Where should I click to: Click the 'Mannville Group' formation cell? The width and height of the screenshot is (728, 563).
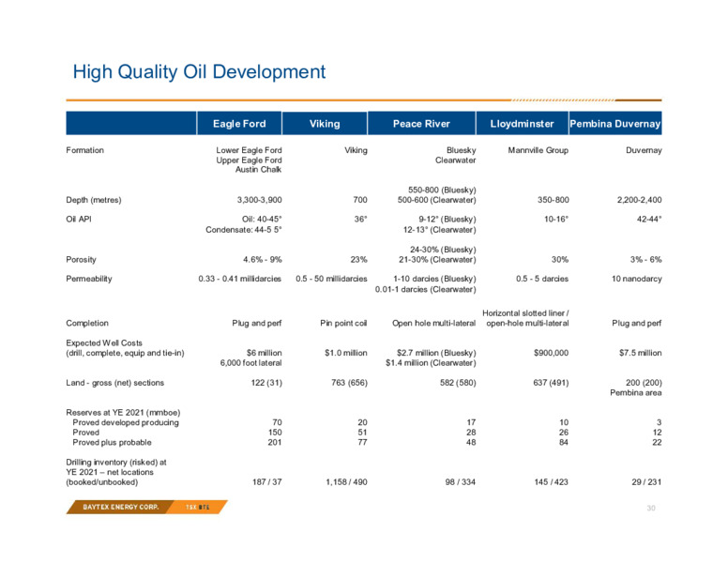point(538,150)
